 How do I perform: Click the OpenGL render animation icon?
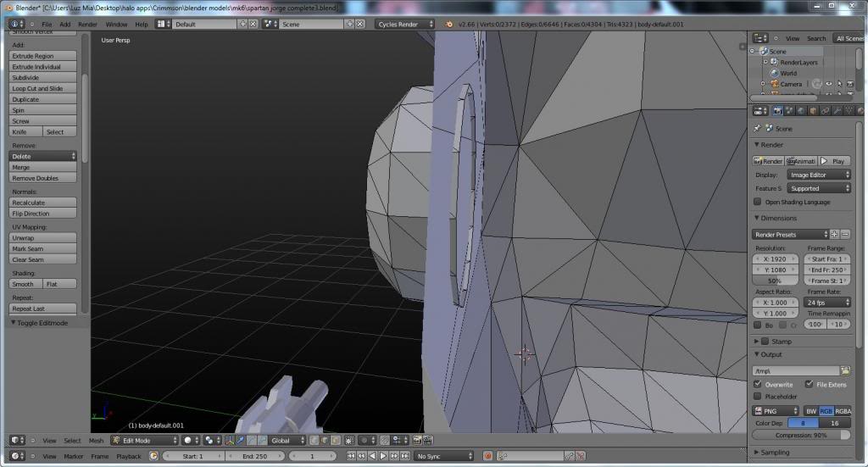428,441
